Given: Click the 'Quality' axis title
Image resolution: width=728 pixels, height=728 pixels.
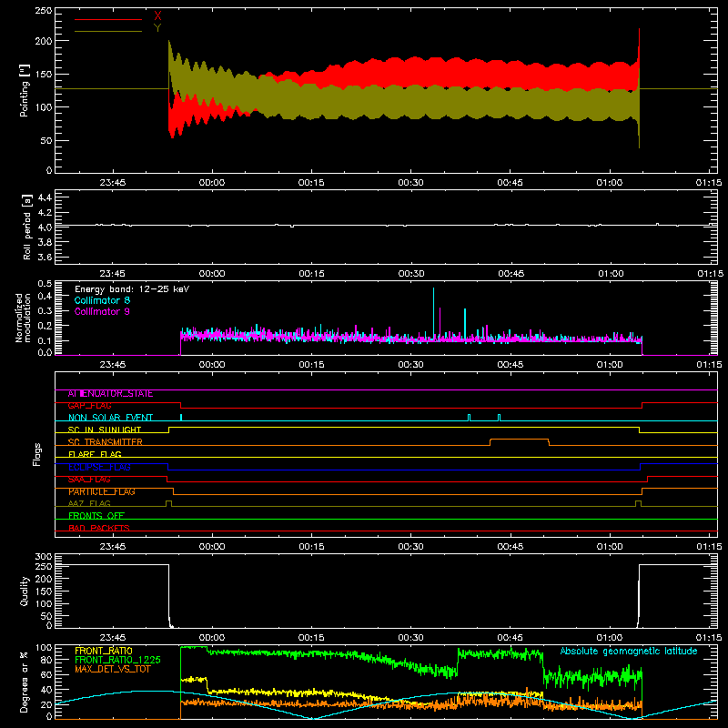Looking at the screenshot, I should (x=25, y=591).
